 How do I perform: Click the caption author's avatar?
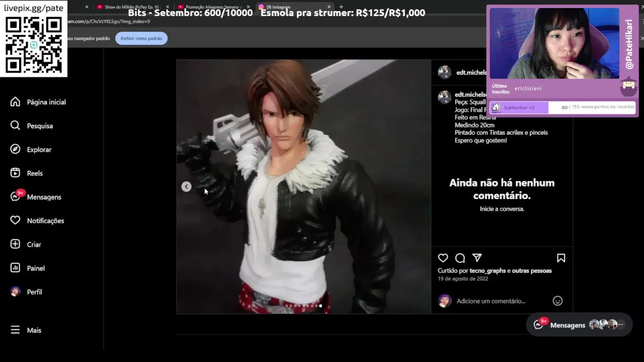pos(444,97)
